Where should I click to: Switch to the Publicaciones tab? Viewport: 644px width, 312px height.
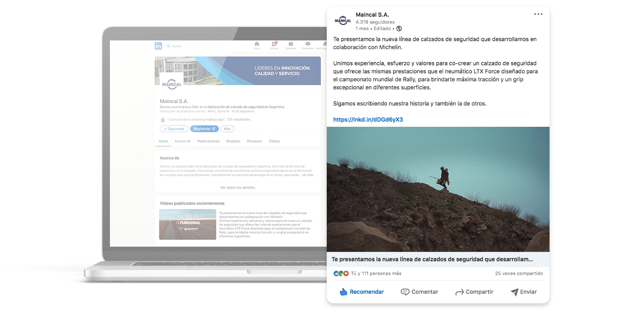(x=209, y=141)
